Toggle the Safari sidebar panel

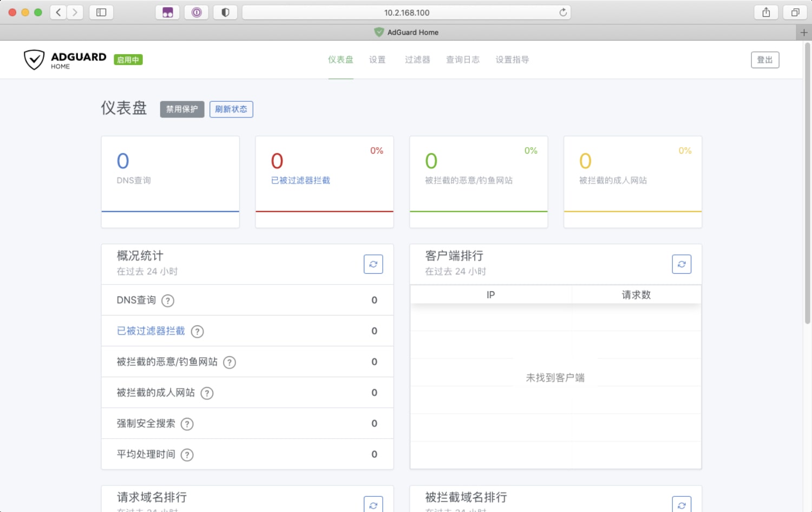point(101,12)
